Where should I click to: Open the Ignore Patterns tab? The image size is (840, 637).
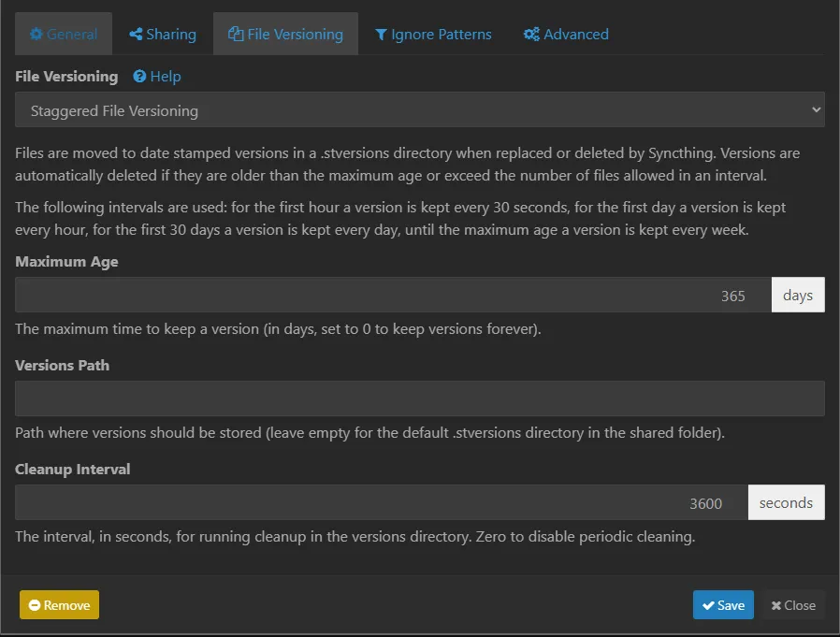click(433, 35)
